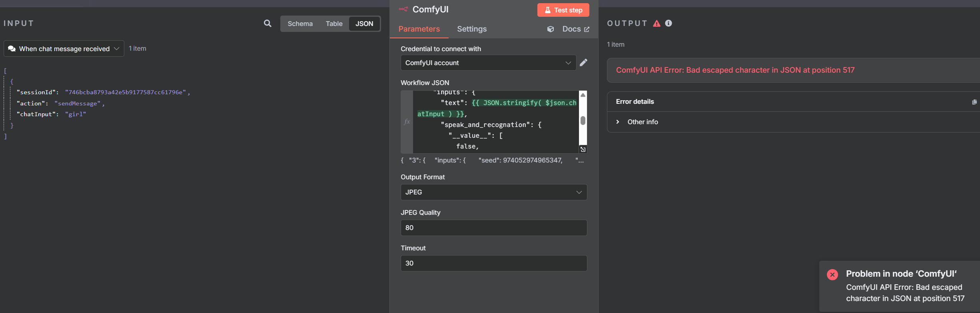Viewport: 980px width, 313px height.
Task: Click the "girl" chatInput value
Action: [76, 114]
